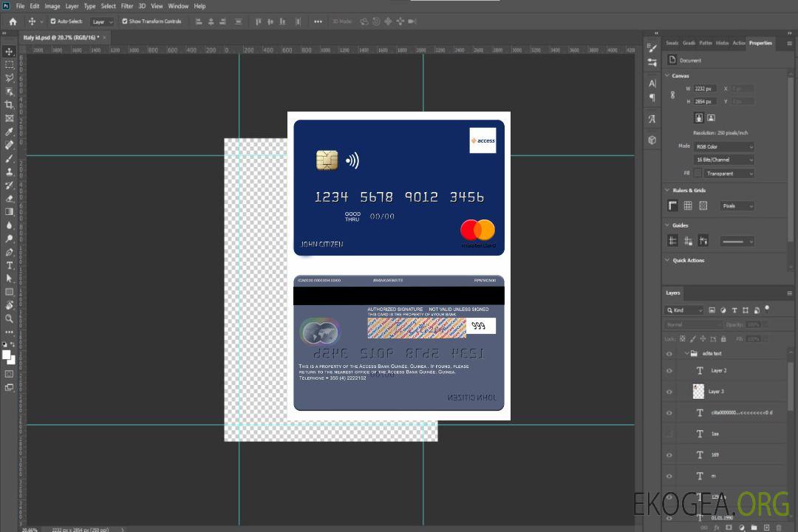This screenshot has height=532, width=798.
Task: Click the canvas width W field
Action: coord(705,89)
